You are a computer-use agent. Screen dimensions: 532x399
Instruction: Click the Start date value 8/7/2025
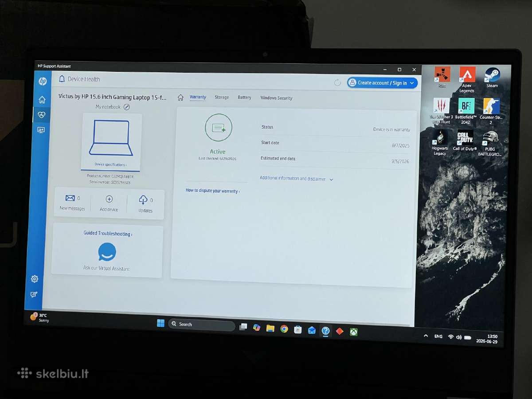click(400, 145)
